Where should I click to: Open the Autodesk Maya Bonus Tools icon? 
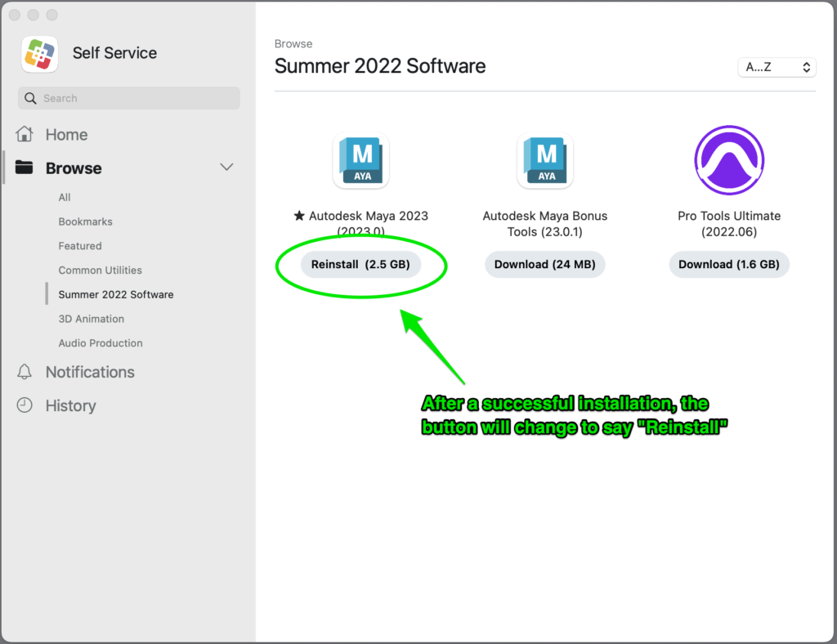545,161
